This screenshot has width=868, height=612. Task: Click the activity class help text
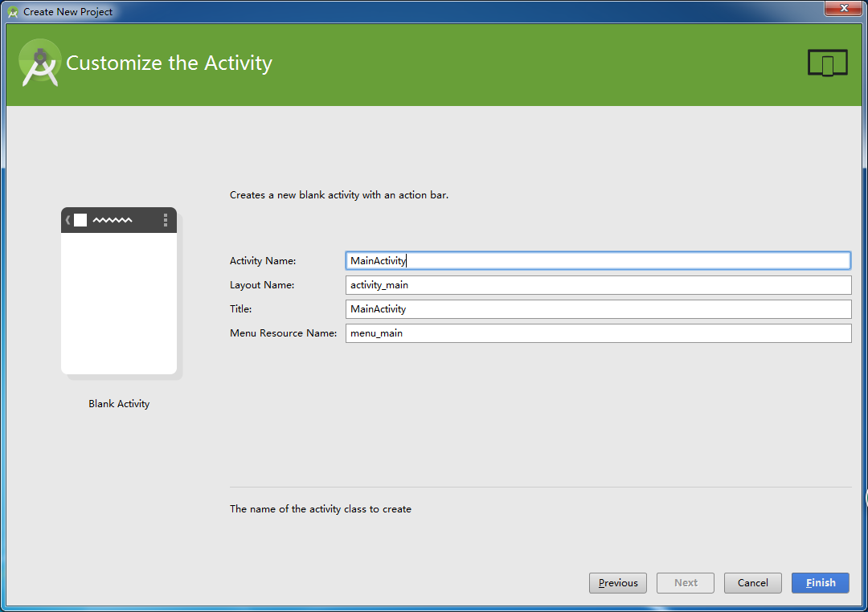point(321,509)
